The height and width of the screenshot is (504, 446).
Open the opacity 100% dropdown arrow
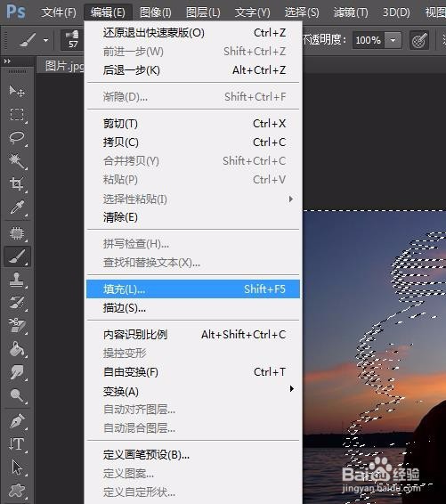coord(393,40)
